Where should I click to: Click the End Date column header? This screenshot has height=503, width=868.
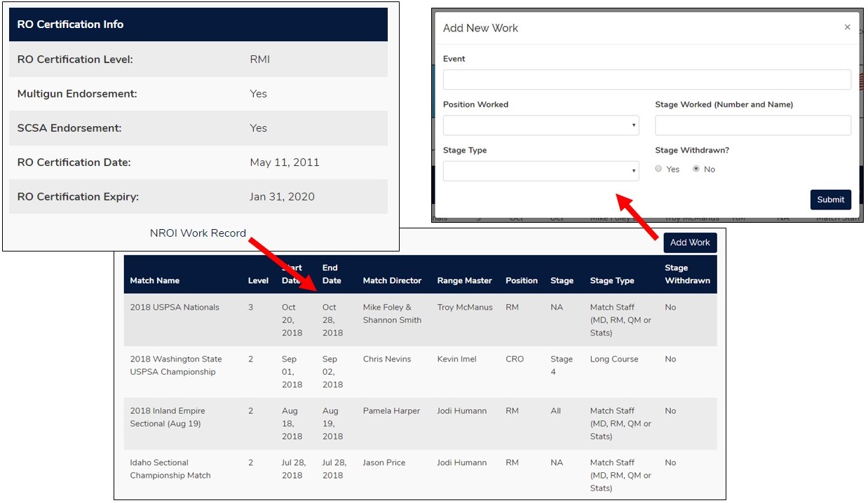331,274
